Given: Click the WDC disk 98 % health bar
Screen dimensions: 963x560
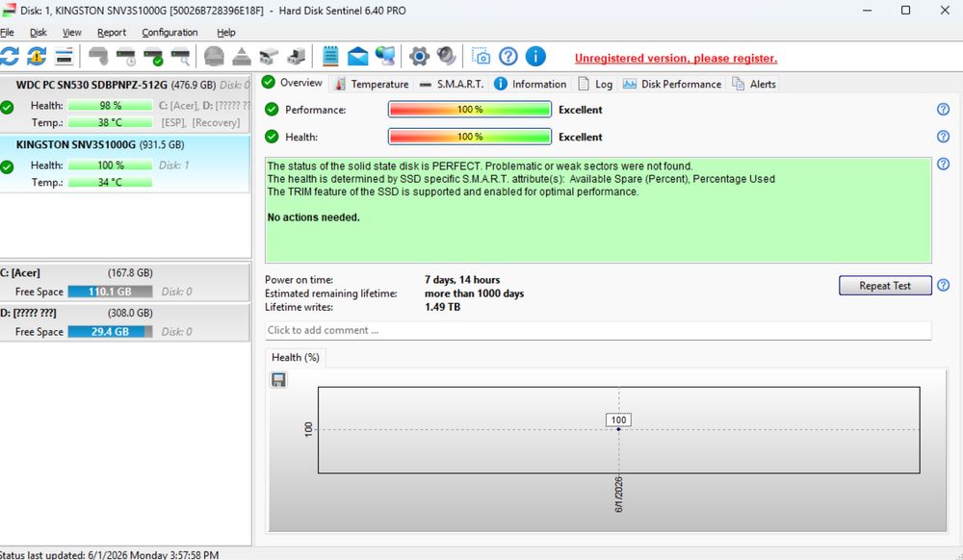Looking at the screenshot, I should (110, 106).
